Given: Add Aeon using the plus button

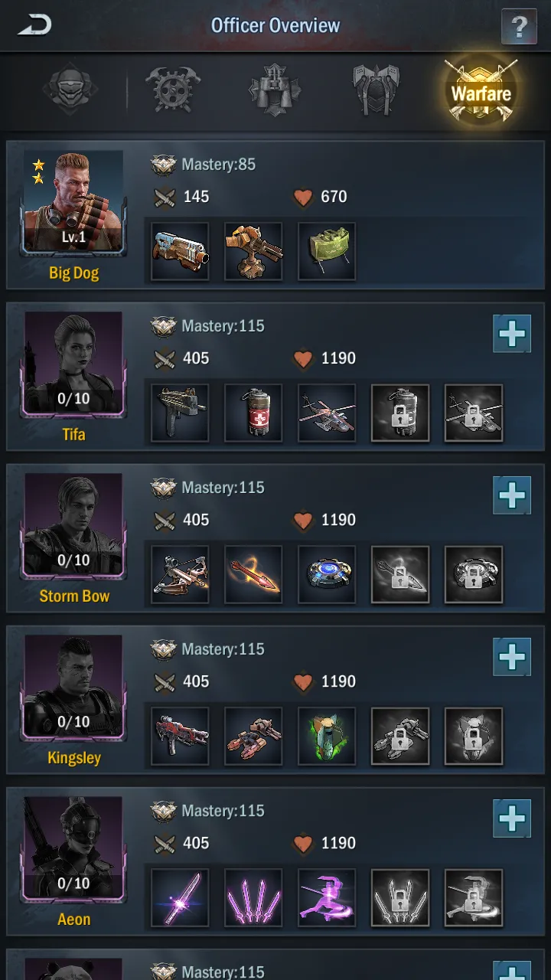Looking at the screenshot, I should pyautogui.click(x=512, y=818).
